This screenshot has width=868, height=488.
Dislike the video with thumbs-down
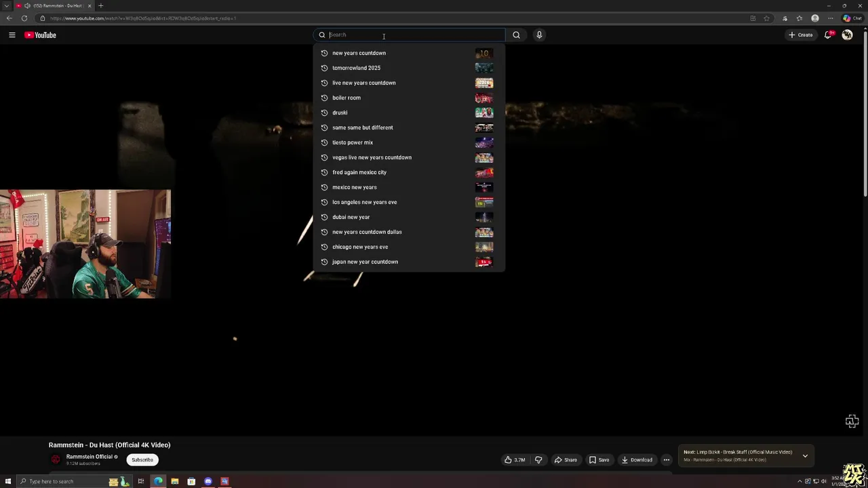click(538, 460)
